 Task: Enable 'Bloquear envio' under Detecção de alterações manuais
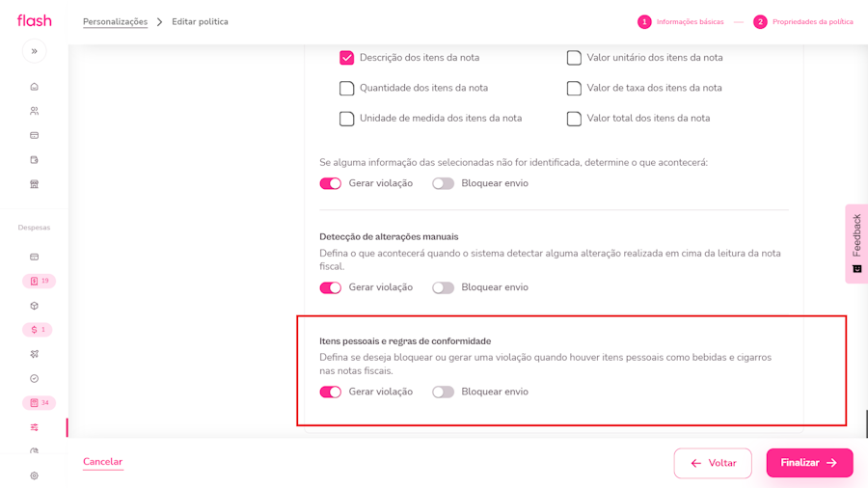tap(443, 287)
